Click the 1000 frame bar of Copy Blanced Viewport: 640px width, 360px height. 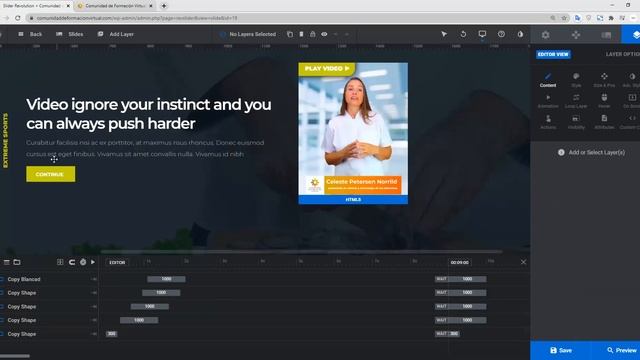pos(166,279)
